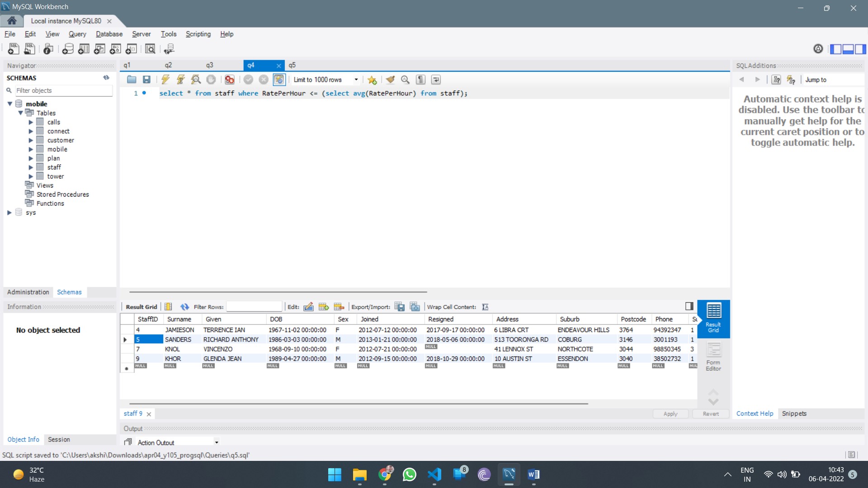This screenshot has width=868, height=488.
Task: Open the Scripting menu
Action: (x=198, y=34)
